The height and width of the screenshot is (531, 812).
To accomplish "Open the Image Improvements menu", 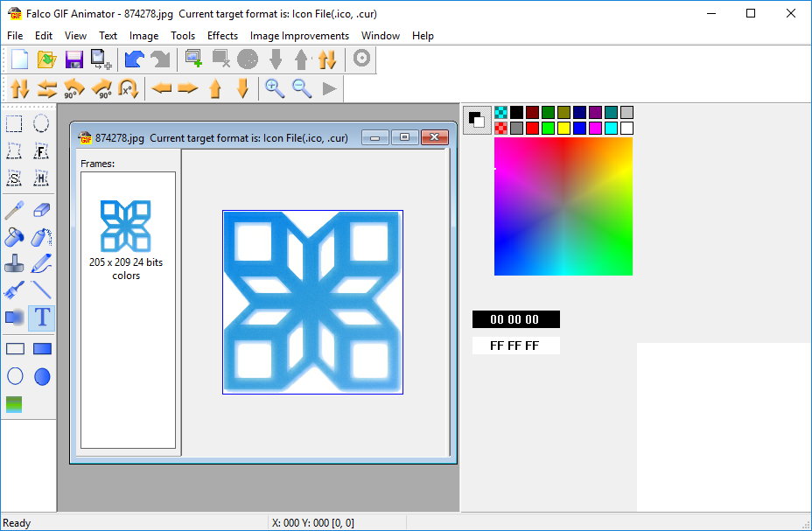I will pos(299,36).
